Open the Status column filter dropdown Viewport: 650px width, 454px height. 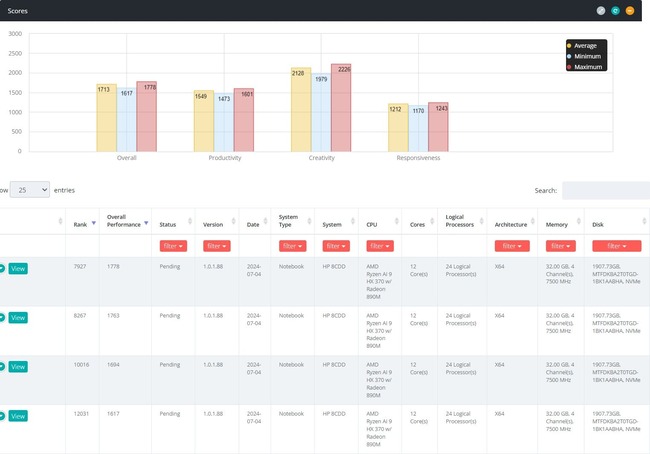point(173,245)
